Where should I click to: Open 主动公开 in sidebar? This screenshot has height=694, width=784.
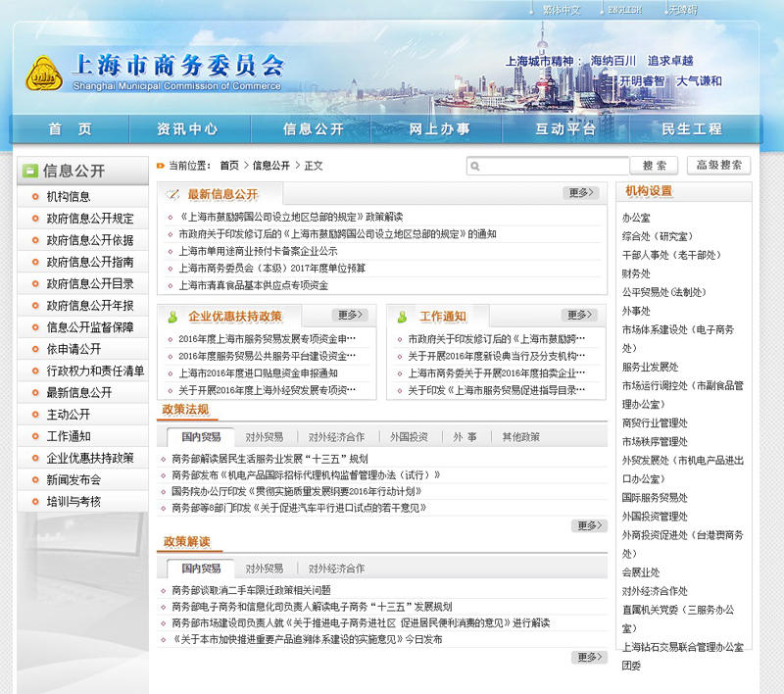click(x=69, y=415)
